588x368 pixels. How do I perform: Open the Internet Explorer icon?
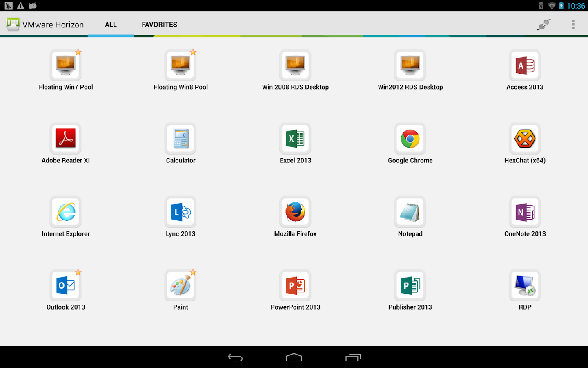(x=66, y=212)
